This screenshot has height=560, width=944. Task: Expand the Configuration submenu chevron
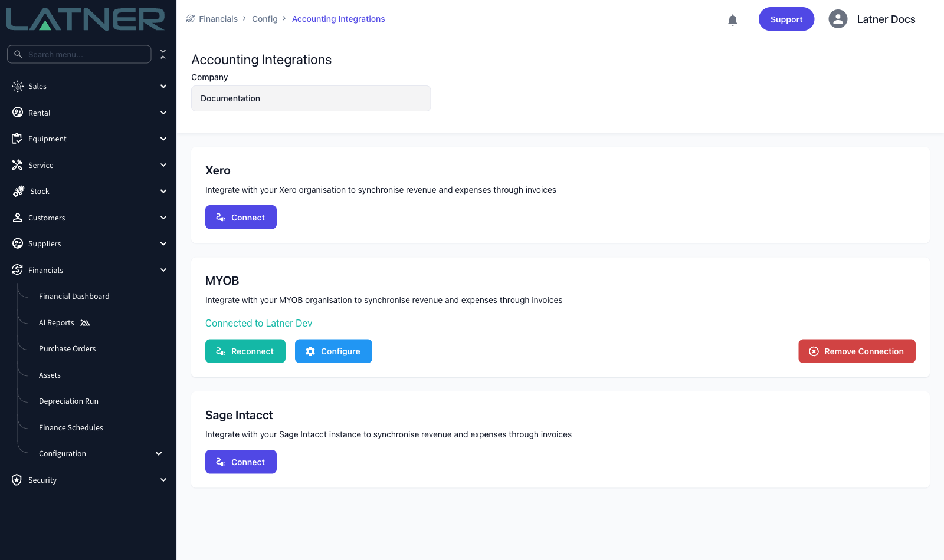(159, 453)
